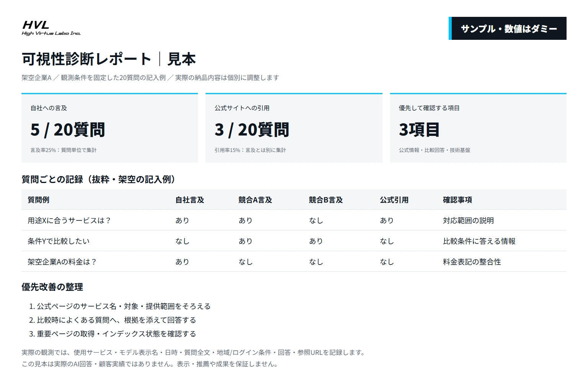Click the note "公式情報・比較回答・技術基盤"

pos(434,150)
